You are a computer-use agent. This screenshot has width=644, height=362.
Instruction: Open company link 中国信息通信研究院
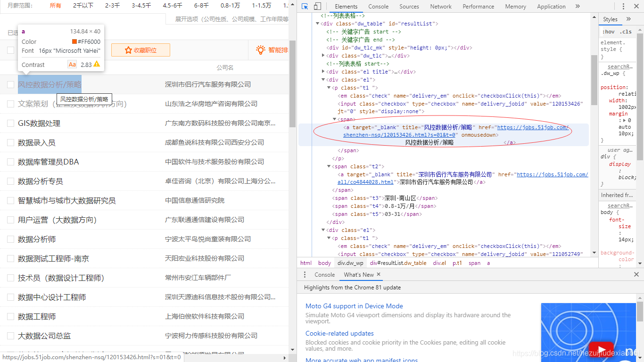(x=195, y=200)
